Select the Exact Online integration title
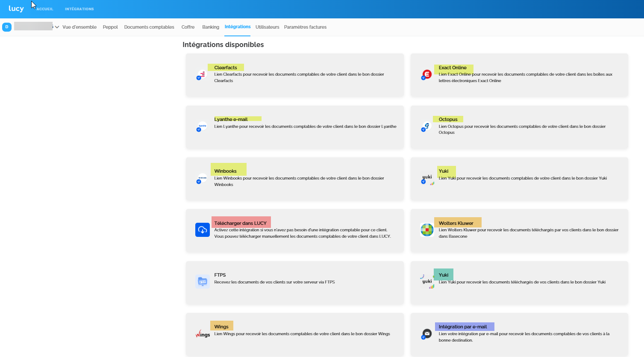This screenshot has width=644, height=357. pos(453,68)
